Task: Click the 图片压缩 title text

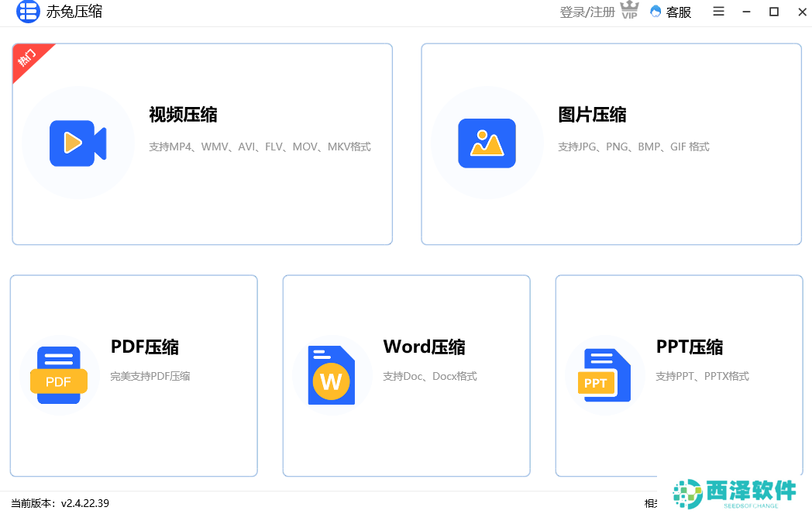Action: pyautogui.click(x=592, y=115)
